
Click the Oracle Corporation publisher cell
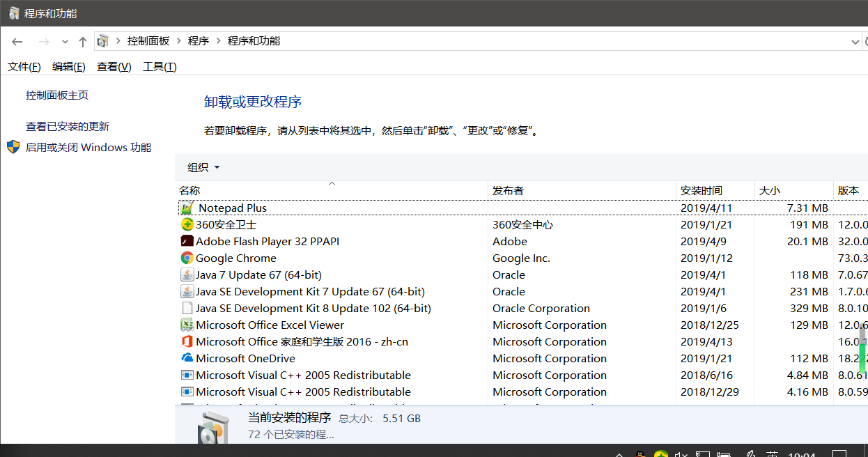[x=541, y=308]
